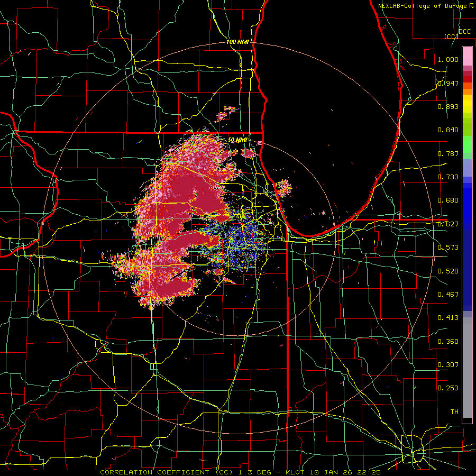Click the "100 NMI" range ring label

coord(237,42)
